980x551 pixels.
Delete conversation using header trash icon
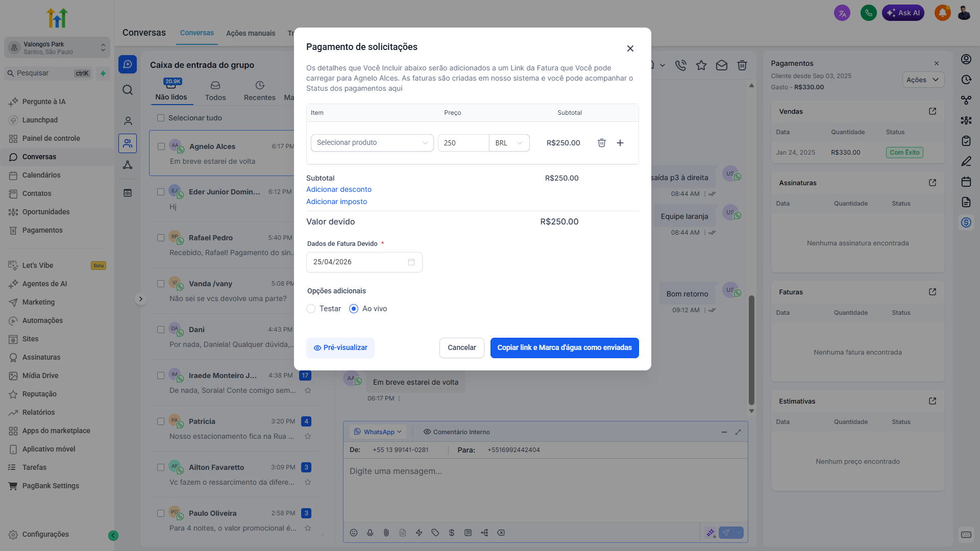point(742,65)
